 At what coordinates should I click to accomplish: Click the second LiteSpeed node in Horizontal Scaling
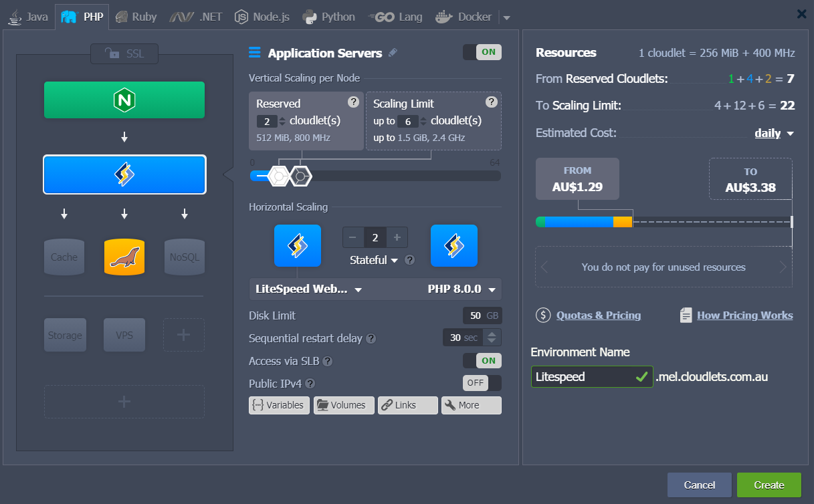[x=454, y=245]
